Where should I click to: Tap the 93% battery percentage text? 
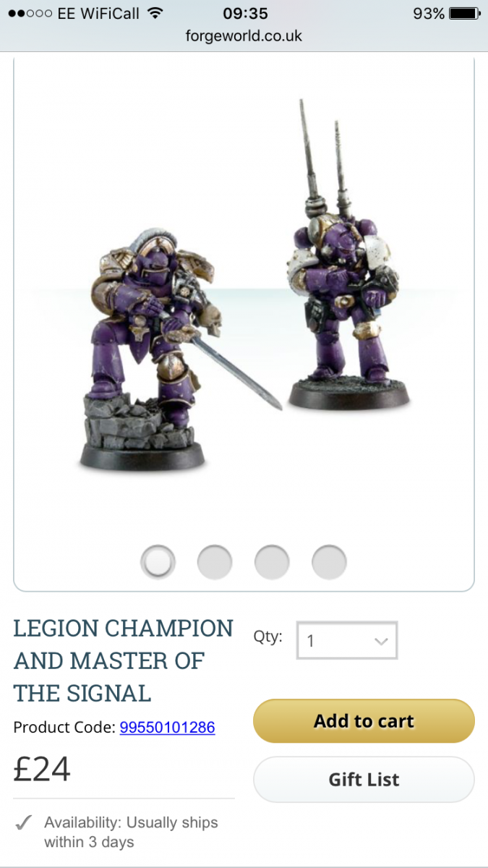coord(428,13)
